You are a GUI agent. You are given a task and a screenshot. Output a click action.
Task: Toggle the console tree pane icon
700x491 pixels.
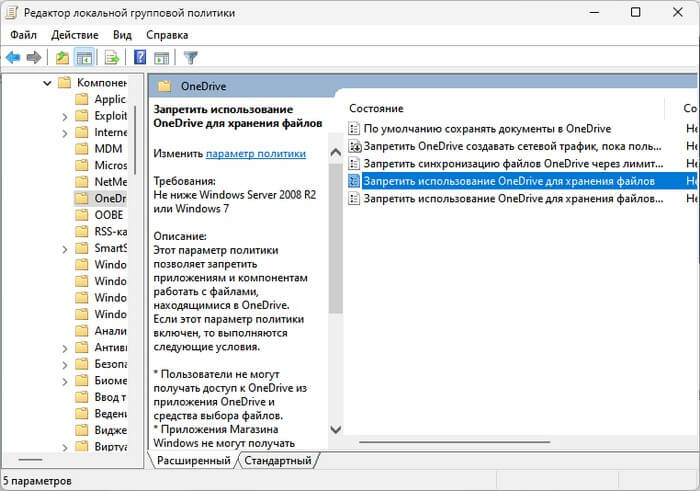coord(84,58)
